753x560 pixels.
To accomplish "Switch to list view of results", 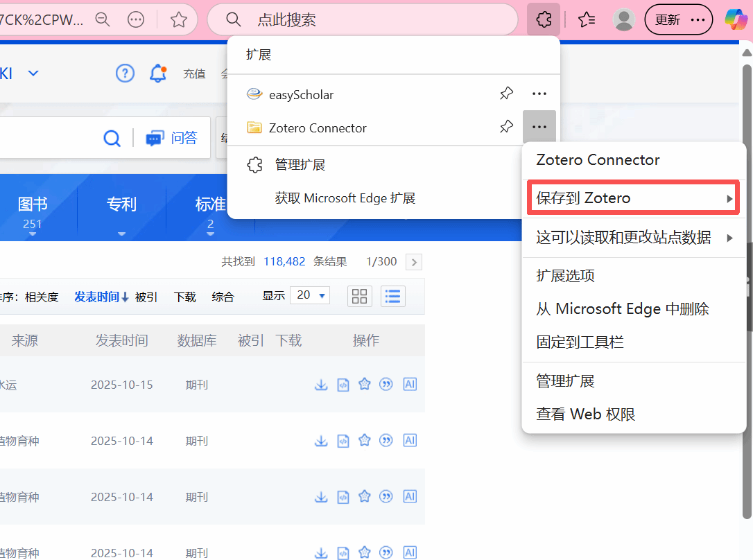I will tap(393, 296).
